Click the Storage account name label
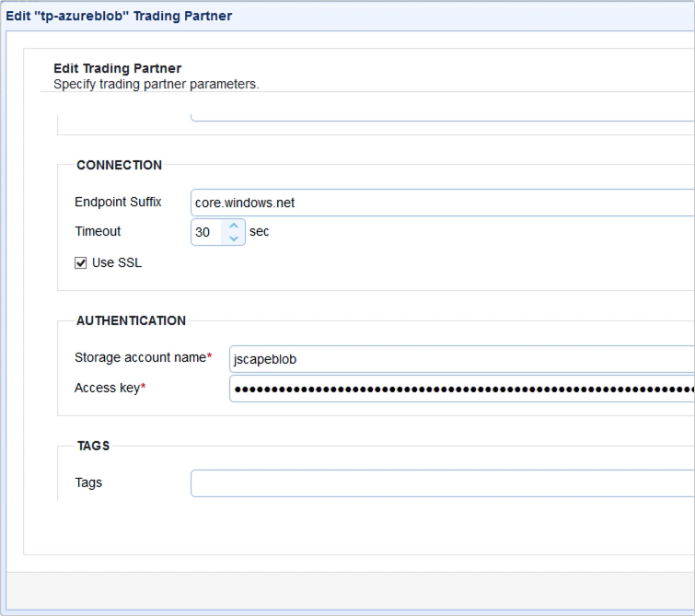695x616 pixels. (x=139, y=357)
